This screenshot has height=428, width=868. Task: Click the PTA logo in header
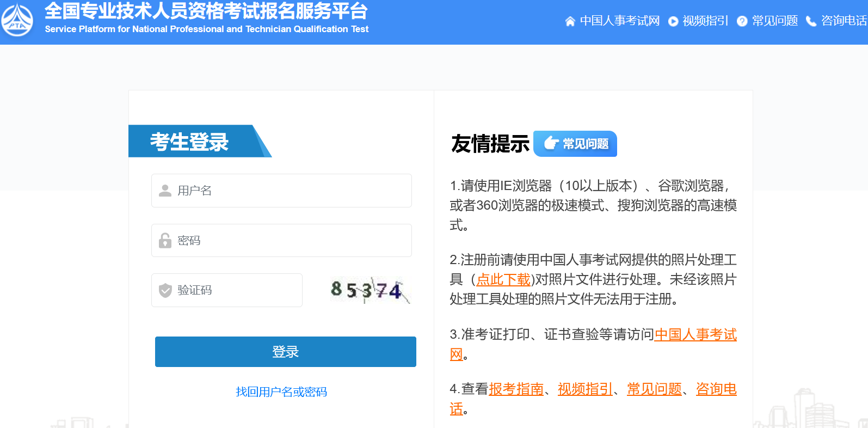(x=17, y=20)
